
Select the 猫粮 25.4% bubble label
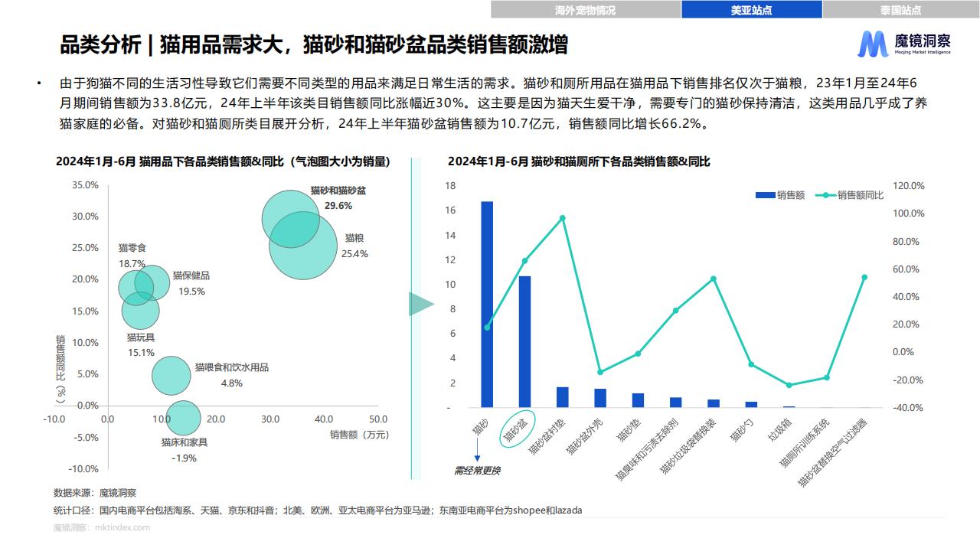pyautogui.click(x=354, y=246)
